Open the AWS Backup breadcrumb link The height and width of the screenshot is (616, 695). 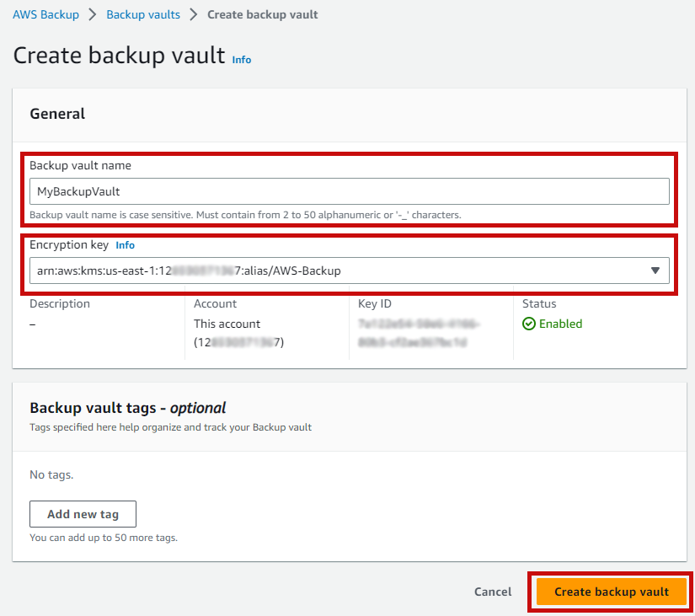pyautogui.click(x=45, y=14)
